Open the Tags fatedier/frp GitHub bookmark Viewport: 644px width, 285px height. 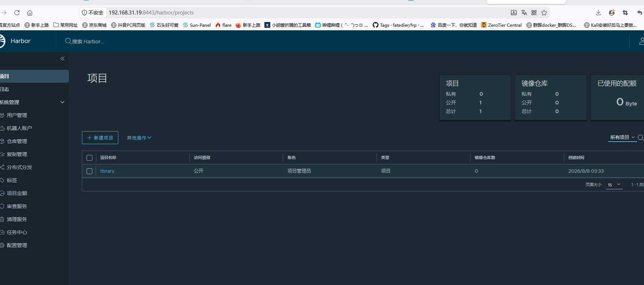(x=398, y=25)
